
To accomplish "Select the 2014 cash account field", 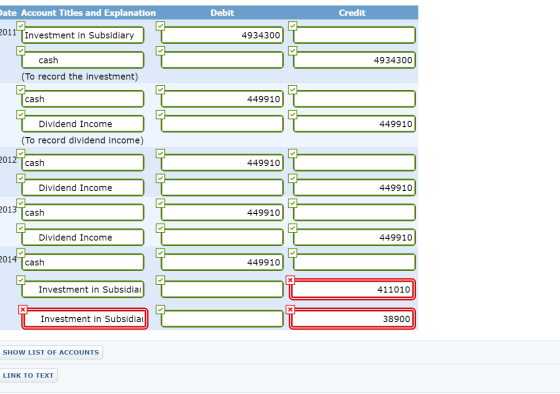I will (83, 262).
